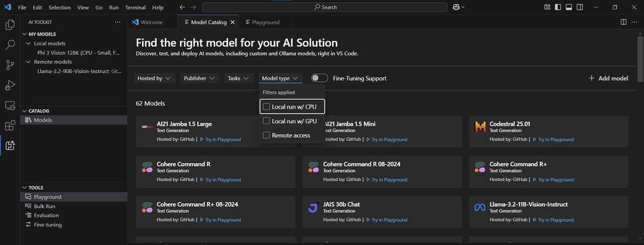This screenshot has width=644, height=245.
Task: Enable the Fine-Tuning Support toggle
Action: (x=319, y=78)
